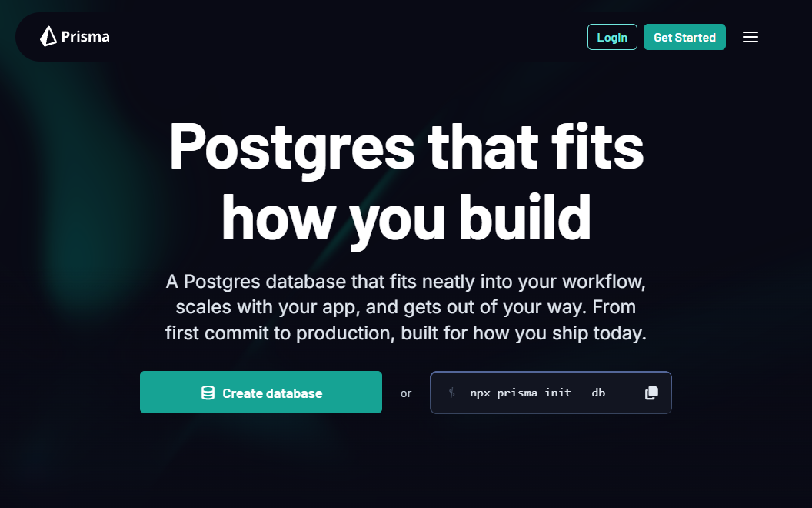
Task: Click the Prisma triangle logo icon
Action: (x=48, y=36)
